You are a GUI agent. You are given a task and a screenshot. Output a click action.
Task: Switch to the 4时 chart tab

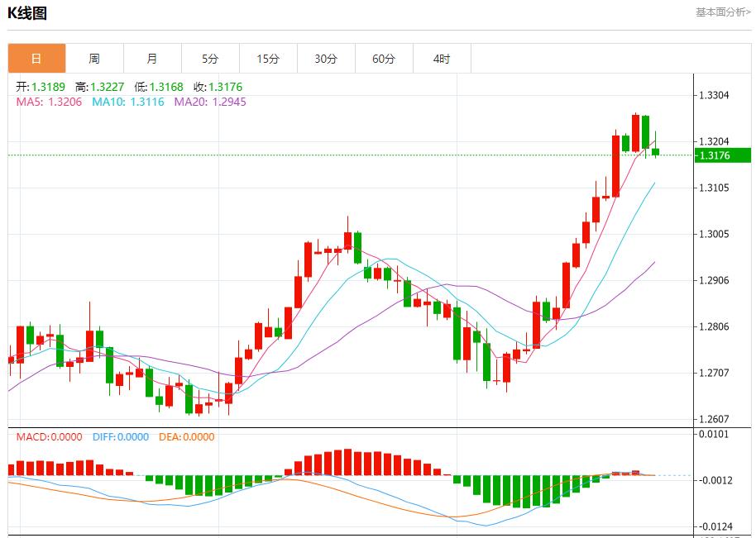(x=442, y=59)
